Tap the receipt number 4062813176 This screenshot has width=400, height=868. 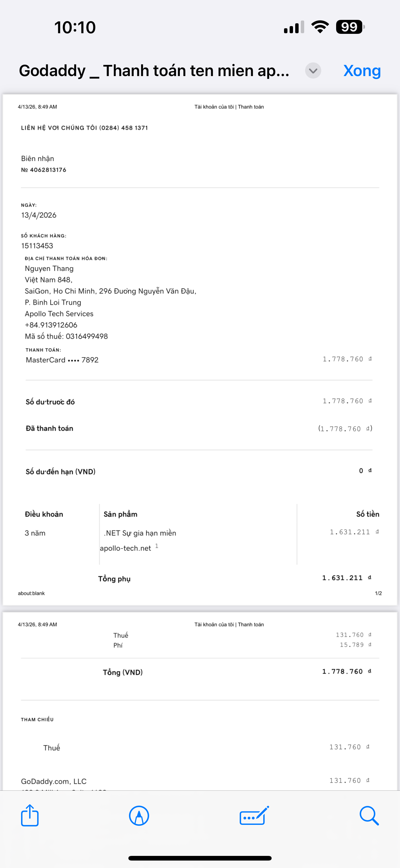[x=48, y=170]
